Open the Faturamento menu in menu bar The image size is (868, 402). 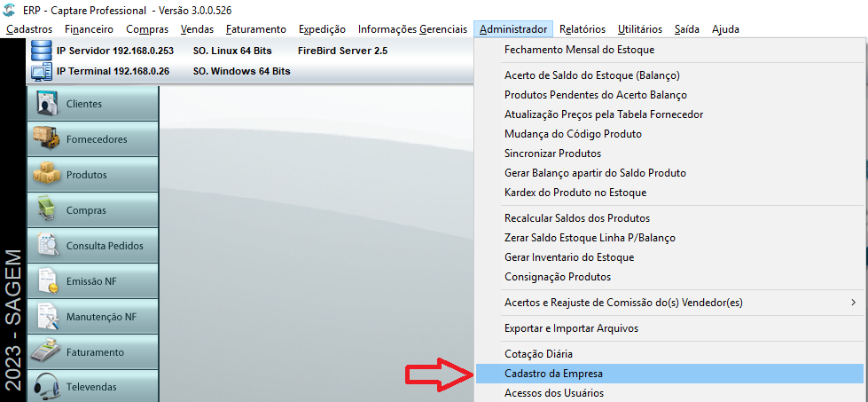255,29
